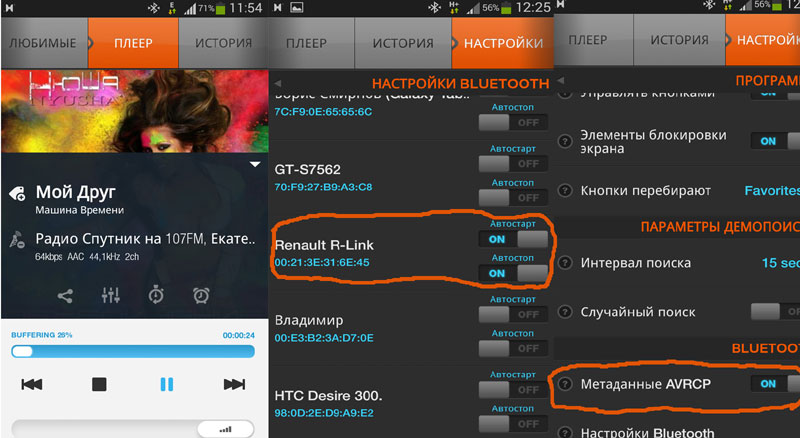This screenshot has width=800, height=438.
Task: Select НАСТРОЙКИ tab on Bluetooth settings screen
Action: pos(503,43)
